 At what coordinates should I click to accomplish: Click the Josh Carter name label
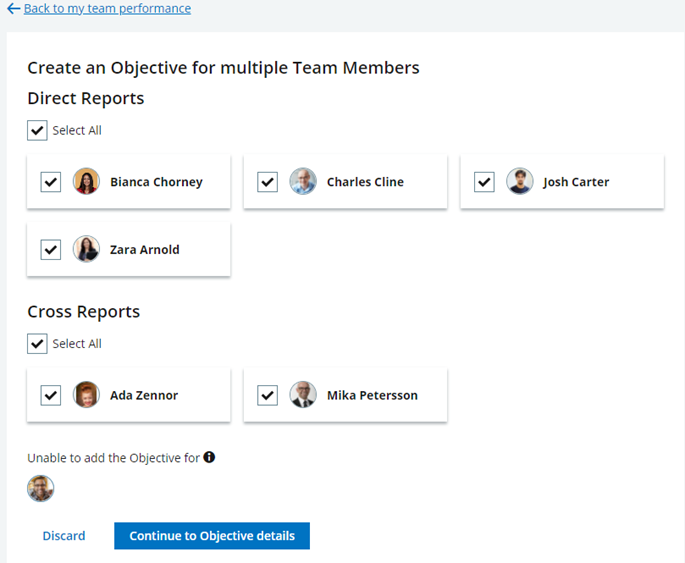pyautogui.click(x=576, y=182)
